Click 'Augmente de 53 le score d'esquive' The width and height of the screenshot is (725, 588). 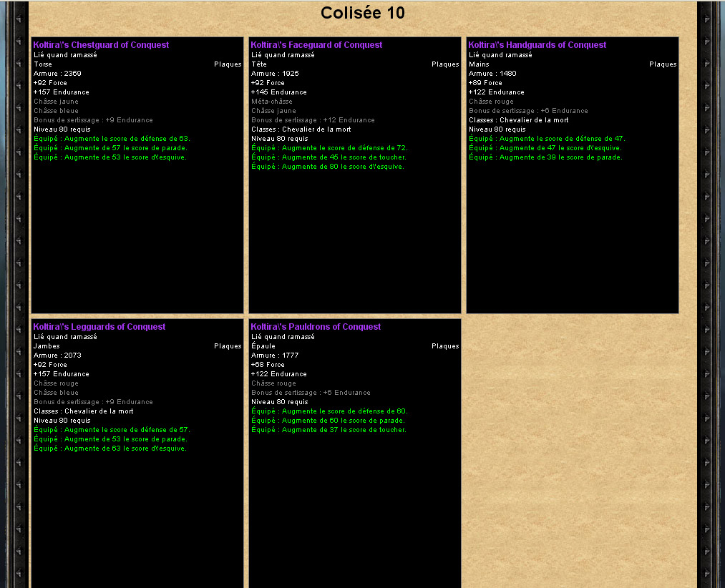(x=110, y=157)
